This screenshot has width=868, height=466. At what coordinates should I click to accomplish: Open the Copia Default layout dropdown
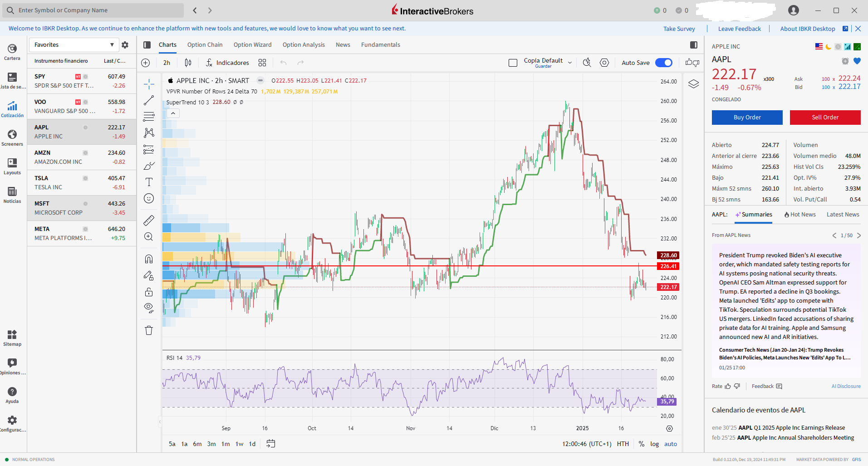(x=570, y=63)
